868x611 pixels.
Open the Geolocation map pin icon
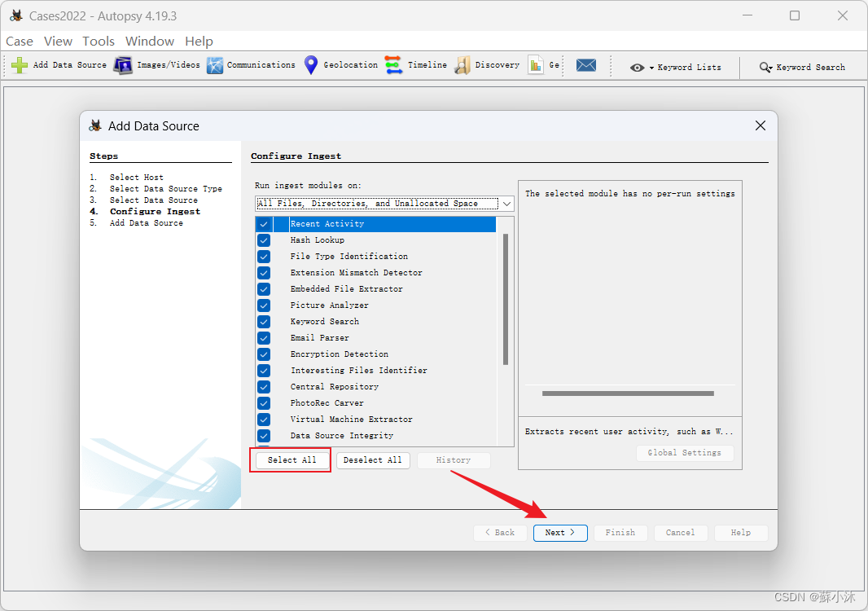311,65
